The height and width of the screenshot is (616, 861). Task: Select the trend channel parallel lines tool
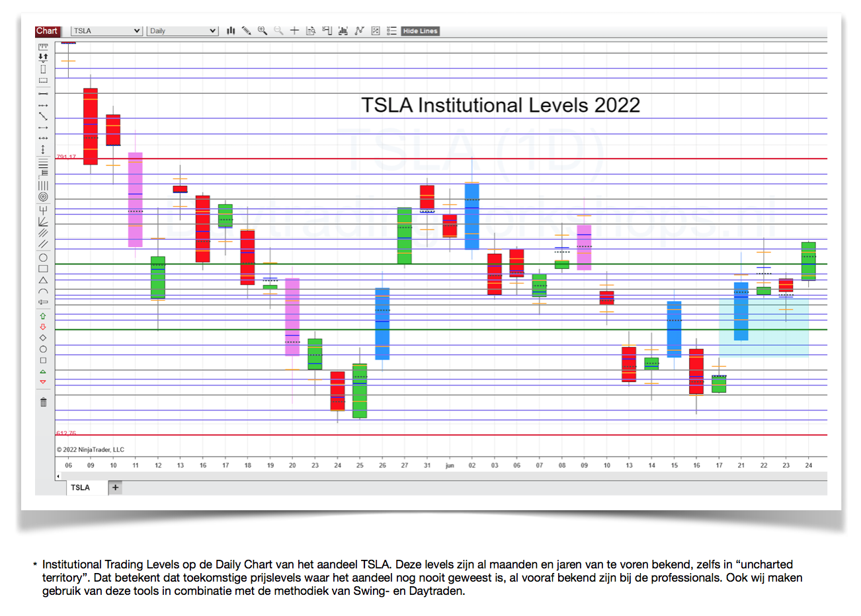click(x=43, y=244)
